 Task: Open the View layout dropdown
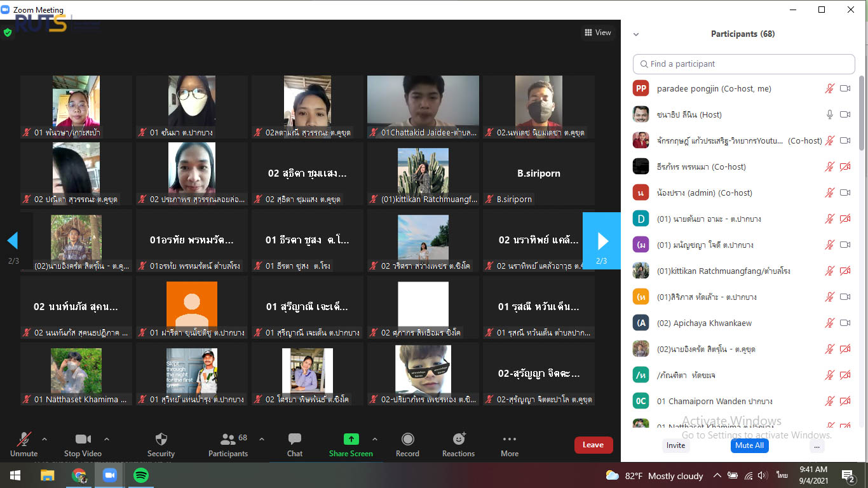tap(598, 32)
